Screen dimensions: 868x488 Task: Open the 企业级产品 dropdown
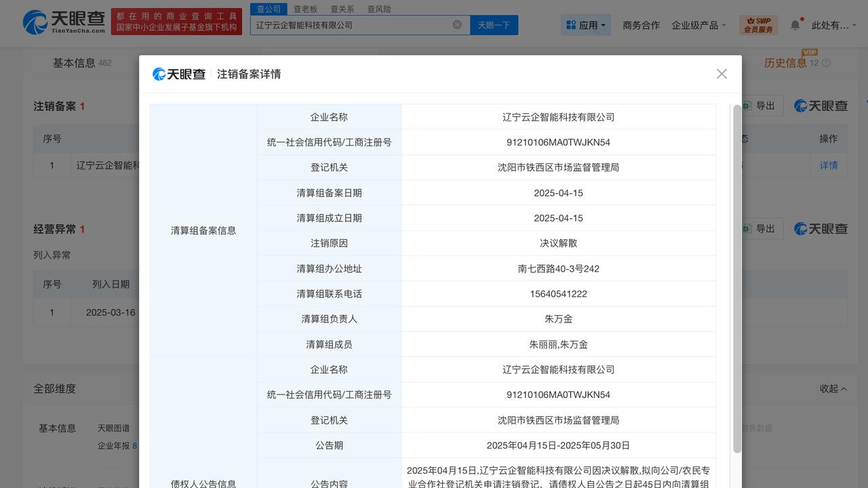(x=694, y=24)
